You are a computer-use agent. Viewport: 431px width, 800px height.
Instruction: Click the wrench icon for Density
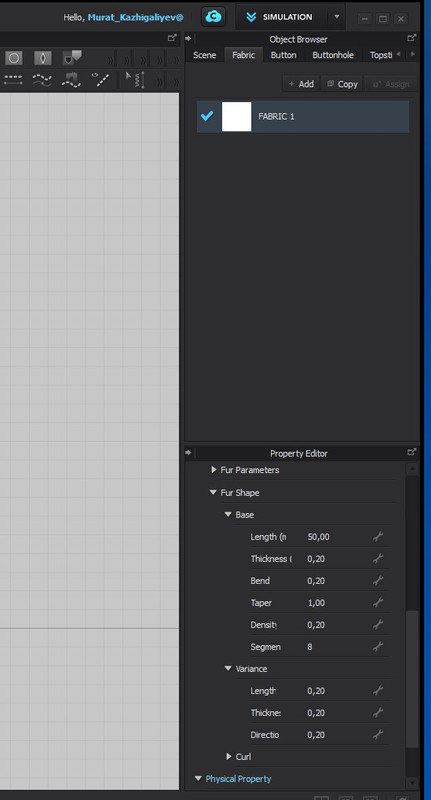pyautogui.click(x=378, y=624)
